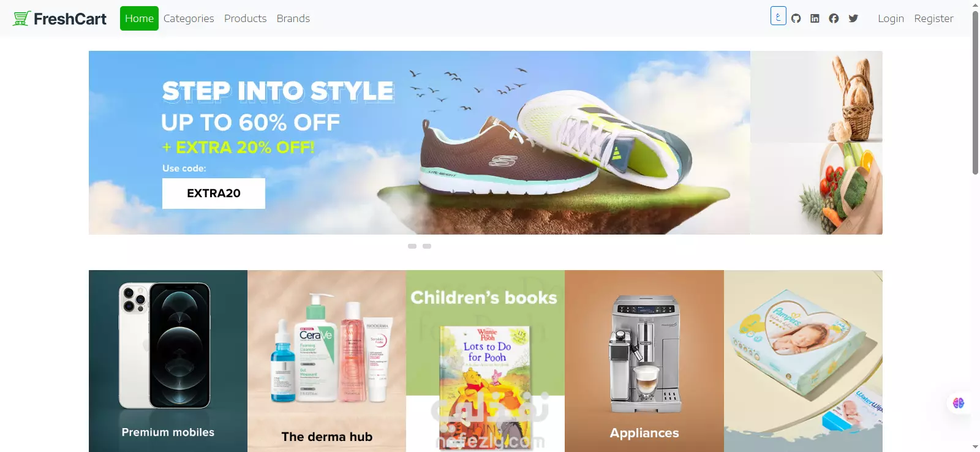Click the EXTRA20 promo code button
Viewport: 980px width, 452px height.
[214, 194]
